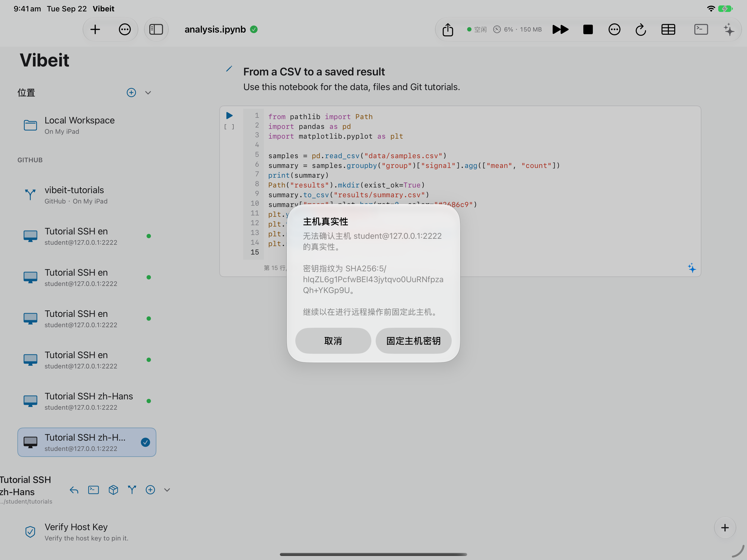This screenshot has height=560, width=747.
Task: Collapse the 位置 section with its chevron
Action: (x=148, y=93)
